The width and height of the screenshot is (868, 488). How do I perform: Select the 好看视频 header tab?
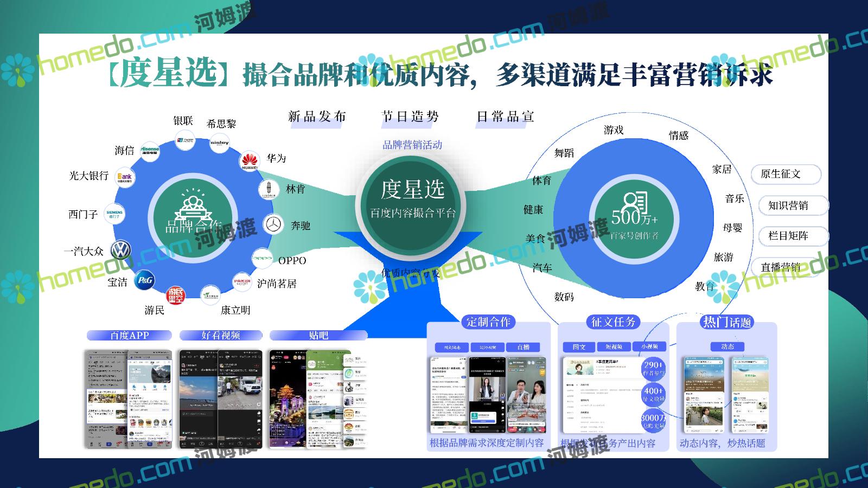click(x=220, y=336)
